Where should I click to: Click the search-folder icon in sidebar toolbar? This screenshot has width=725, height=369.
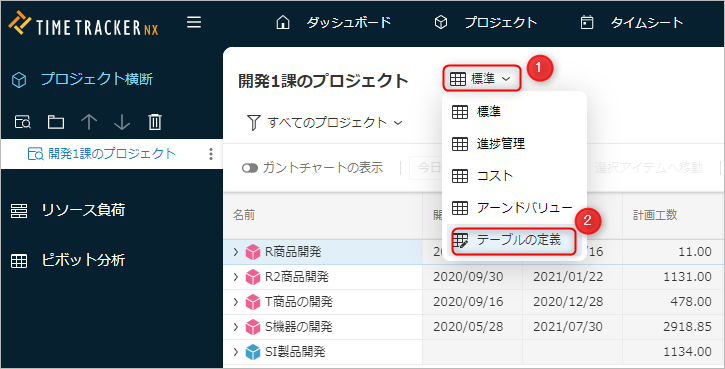click(23, 122)
